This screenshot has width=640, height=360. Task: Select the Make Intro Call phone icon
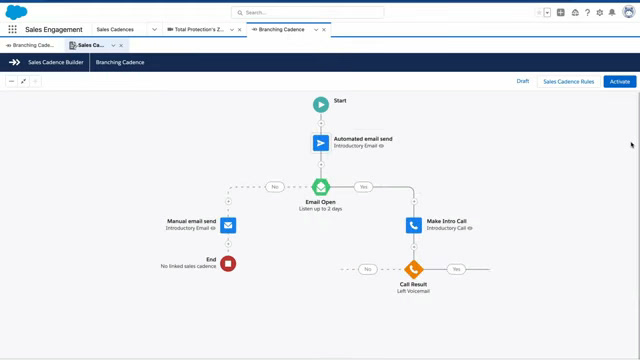click(x=414, y=225)
